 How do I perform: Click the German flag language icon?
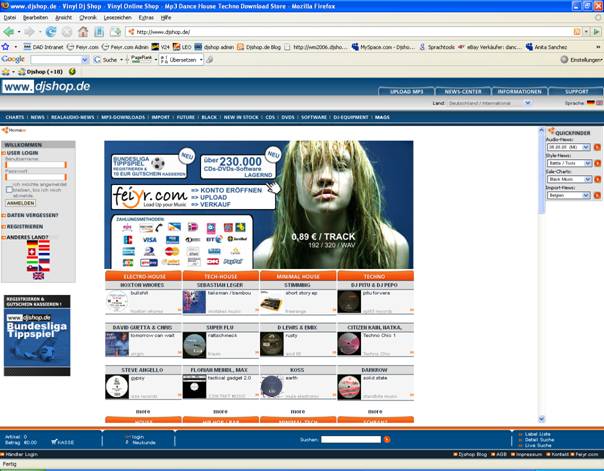[x=32, y=245]
